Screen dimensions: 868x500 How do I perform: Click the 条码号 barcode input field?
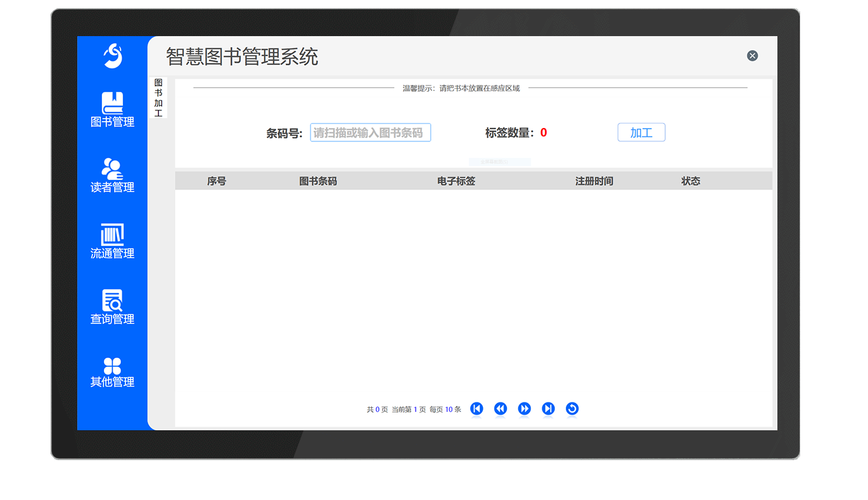point(370,132)
